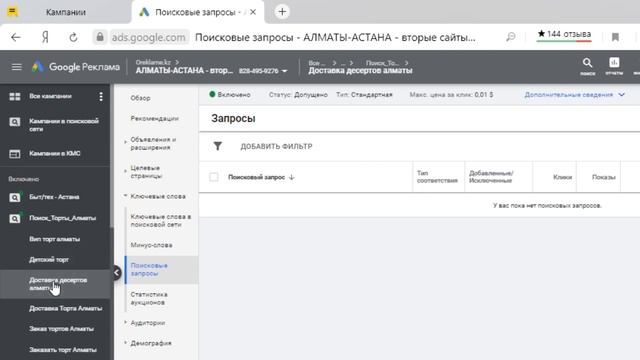The width and height of the screenshot is (640, 360).
Task: Toggle the select-all checkbox in table header
Action: pyautogui.click(x=213, y=177)
